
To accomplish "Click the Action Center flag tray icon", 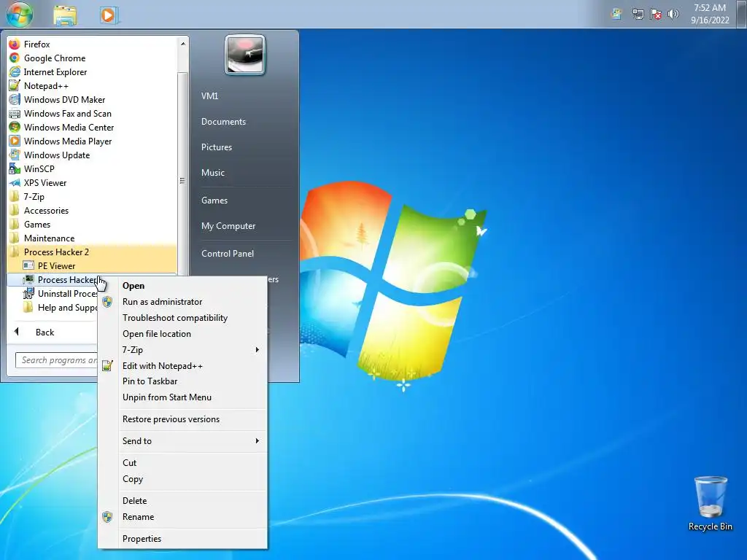I will click(656, 15).
